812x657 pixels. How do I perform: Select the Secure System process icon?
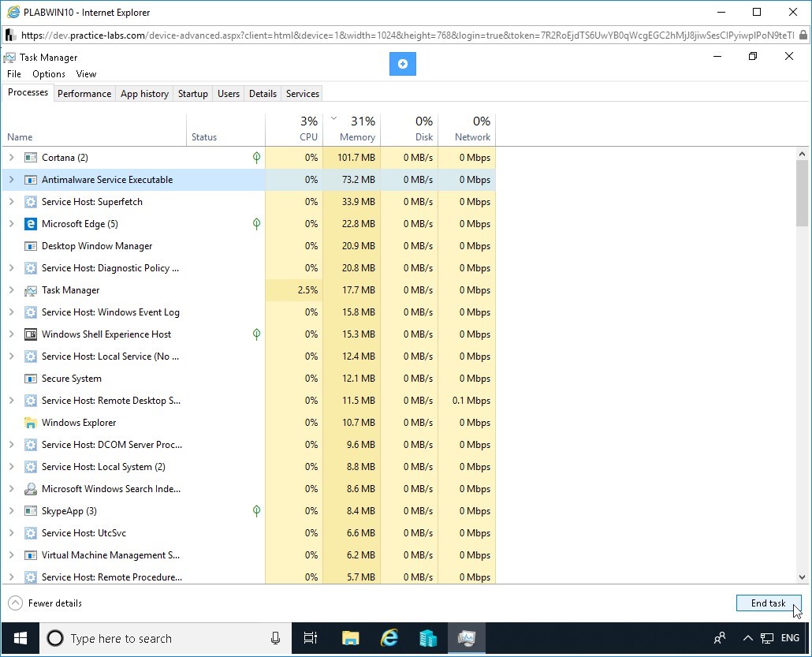31,379
